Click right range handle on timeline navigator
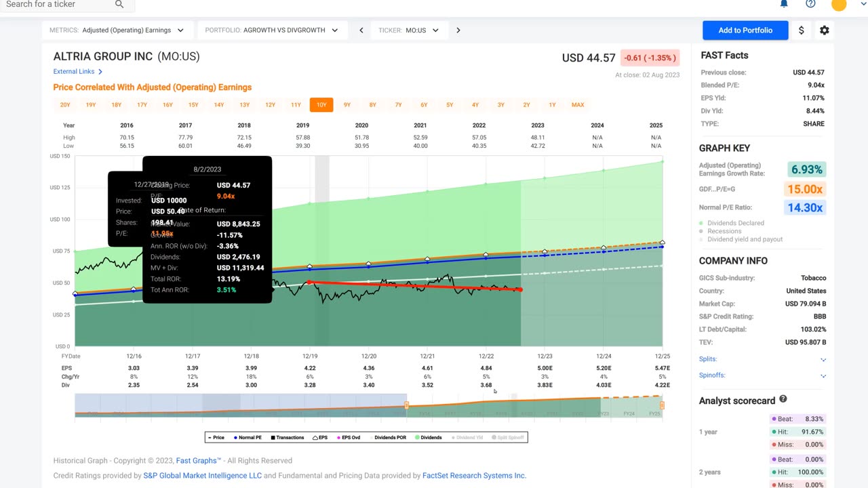Image resolution: width=868 pixels, height=488 pixels. pyautogui.click(x=662, y=405)
